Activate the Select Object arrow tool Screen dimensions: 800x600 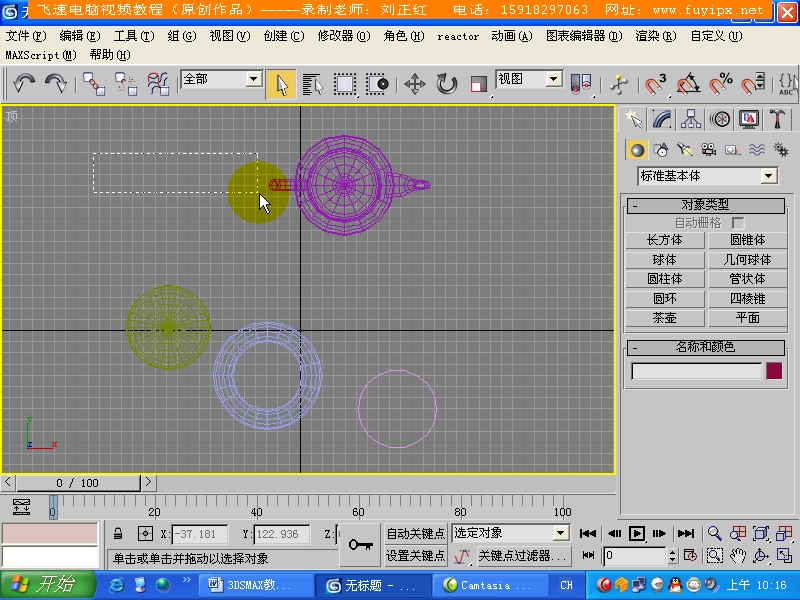pyautogui.click(x=281, y=84)
